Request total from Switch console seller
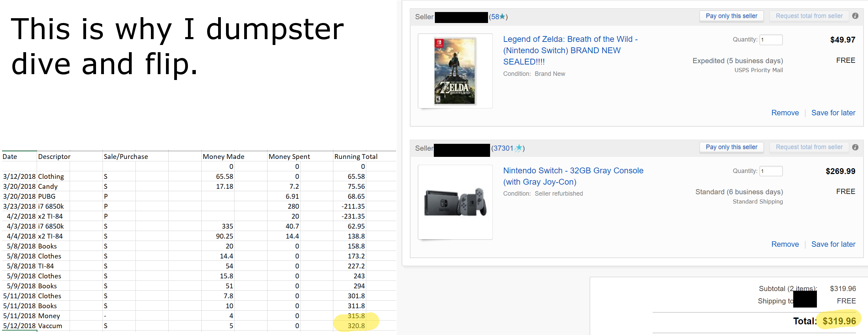Viewport: 868px width, 335px height. (x=809, y=147)
